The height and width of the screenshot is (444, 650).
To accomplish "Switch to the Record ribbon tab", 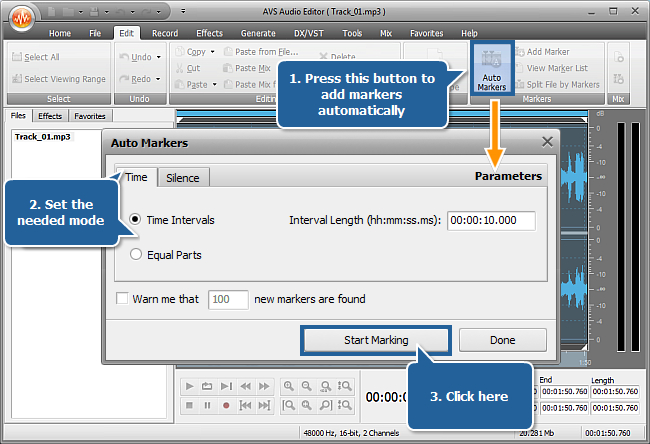I will point(165,33).
